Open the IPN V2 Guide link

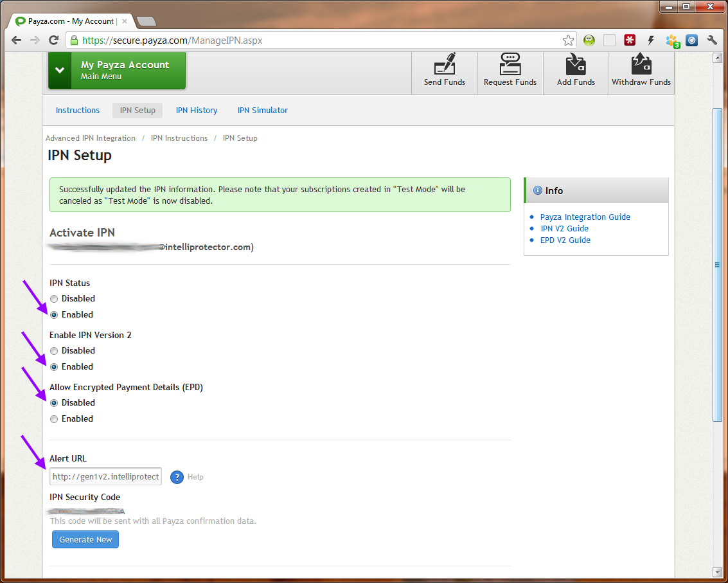click(x=565, y=229)
